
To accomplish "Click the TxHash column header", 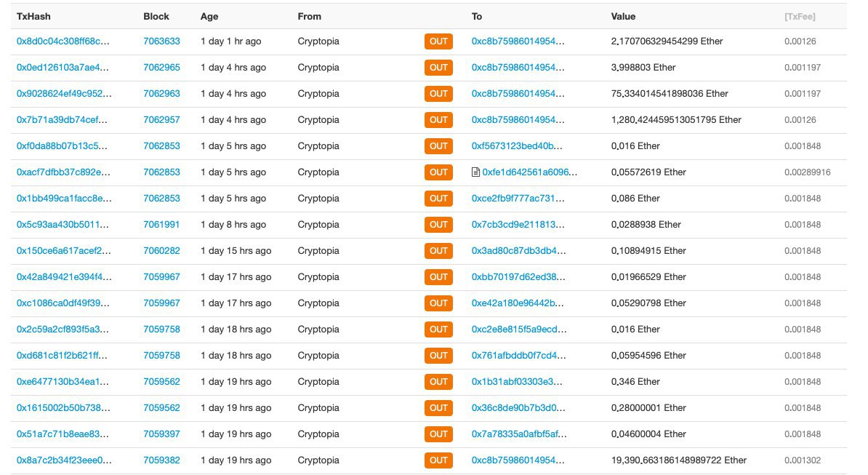I will coord(33,17).
